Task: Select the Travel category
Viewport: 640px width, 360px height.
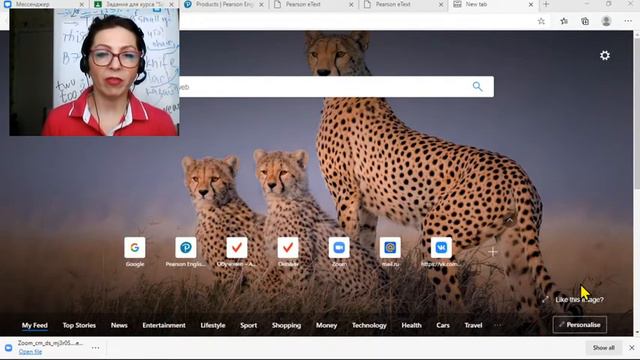Action: click(473, 325)
